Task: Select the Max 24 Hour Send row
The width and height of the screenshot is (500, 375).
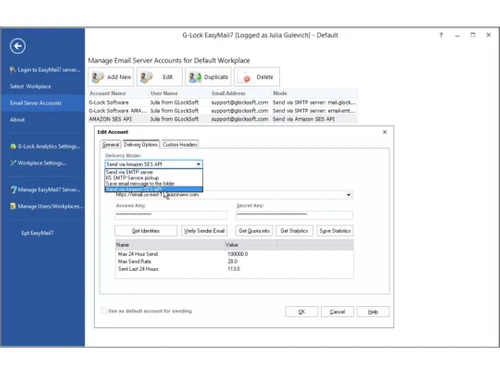Action: click(x=234, y=254)
